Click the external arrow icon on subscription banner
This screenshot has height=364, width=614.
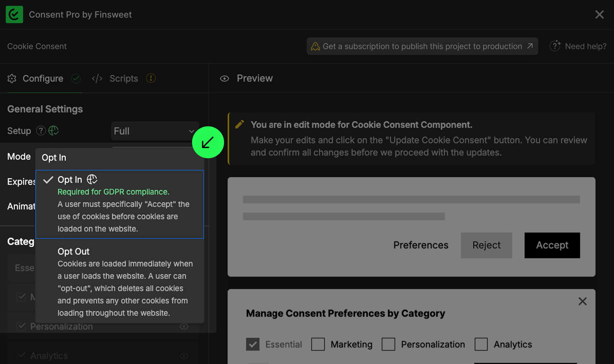point(530,46)
